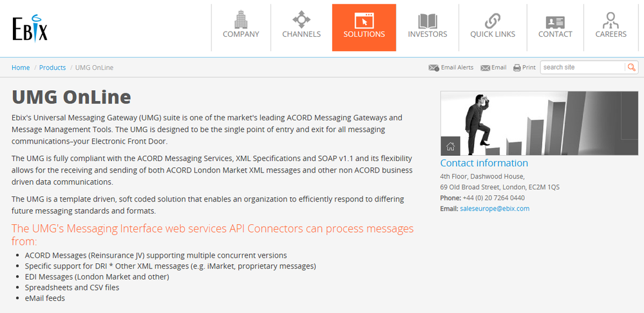Click intro paragraph starting 'Ebix's Universal Messaging Gateway'
This screenshot has width=644, height=313.
pos(207,129)
